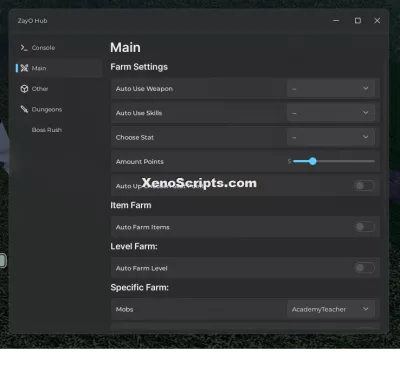Screen dimensions: 400x365
Task: Open the Dungeons tab label
Action: (x=47, y=109)
